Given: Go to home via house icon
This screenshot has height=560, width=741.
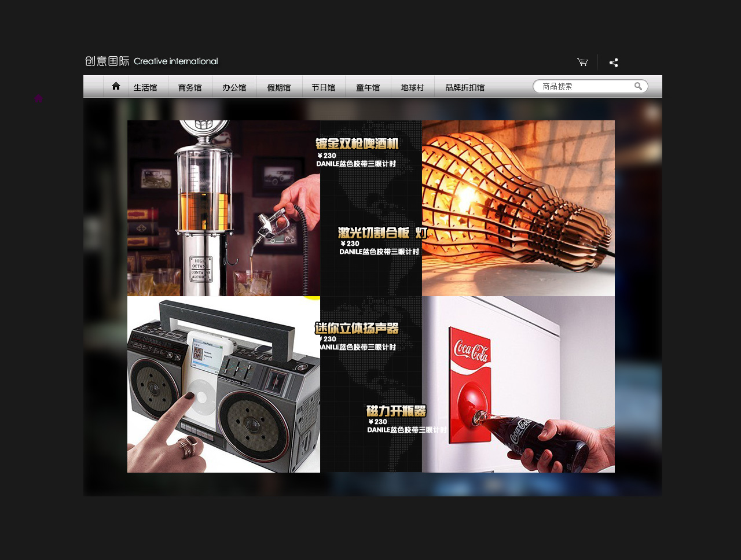Looking at the screenshot, I should tap(116, 86).
